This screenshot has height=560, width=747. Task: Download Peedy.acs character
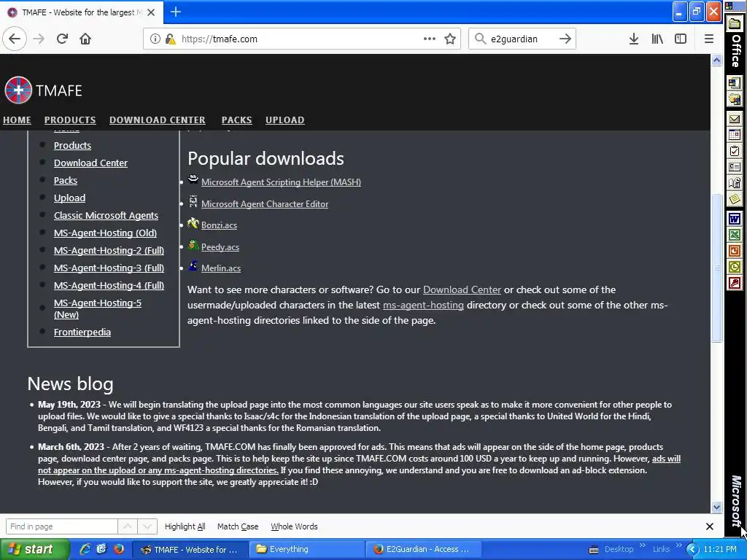pyautogui.click(x=220, y=247)
